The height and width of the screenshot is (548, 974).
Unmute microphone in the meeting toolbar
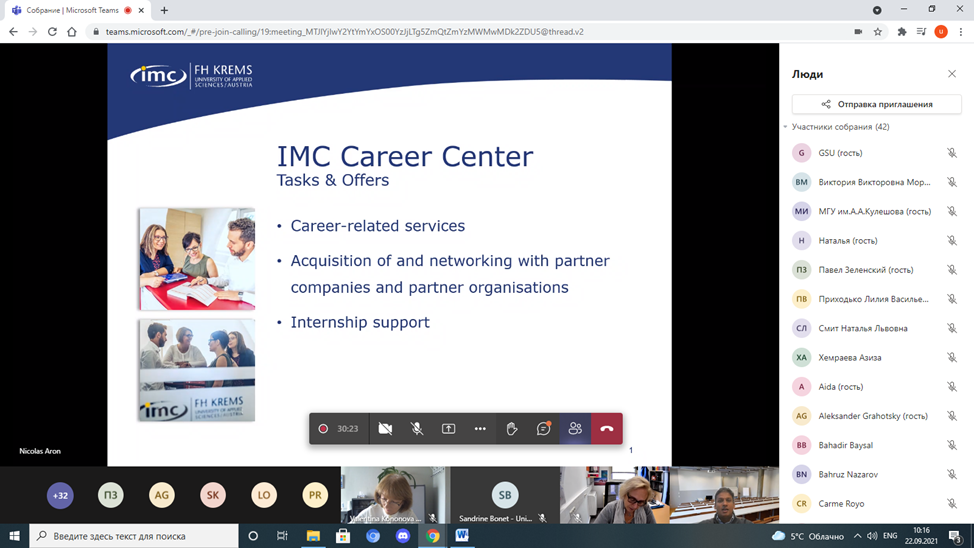point(417,429)
